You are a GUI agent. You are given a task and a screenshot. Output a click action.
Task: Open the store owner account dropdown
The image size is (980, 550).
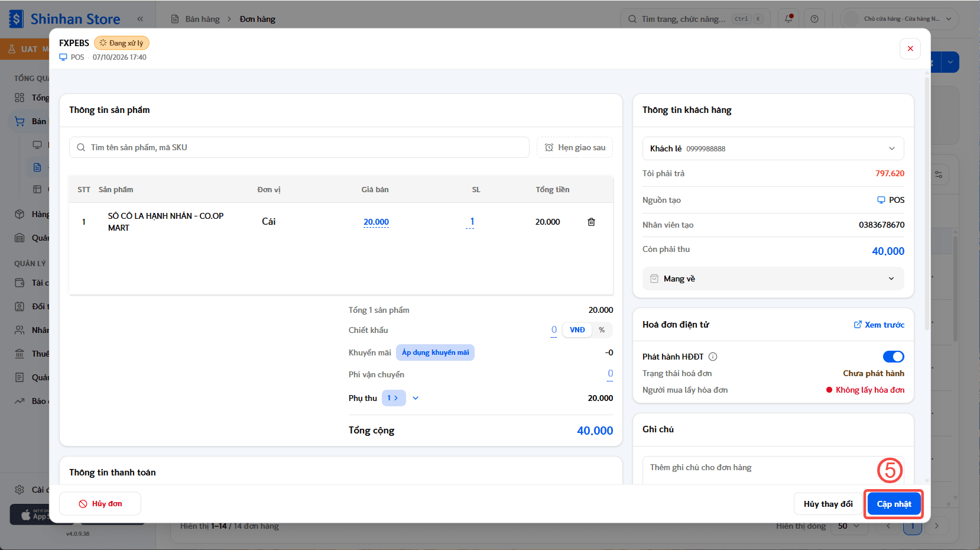click(900, 19)
